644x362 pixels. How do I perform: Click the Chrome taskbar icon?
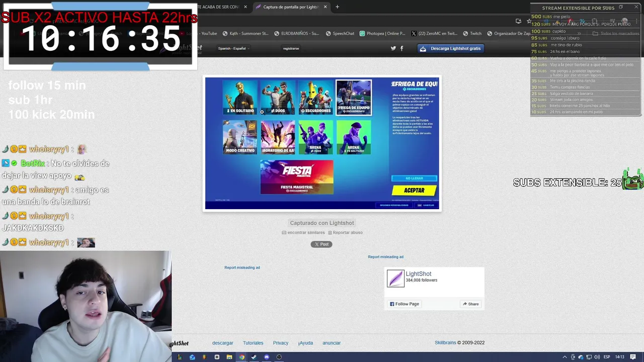pyautogui.click(x=242, y=357)
